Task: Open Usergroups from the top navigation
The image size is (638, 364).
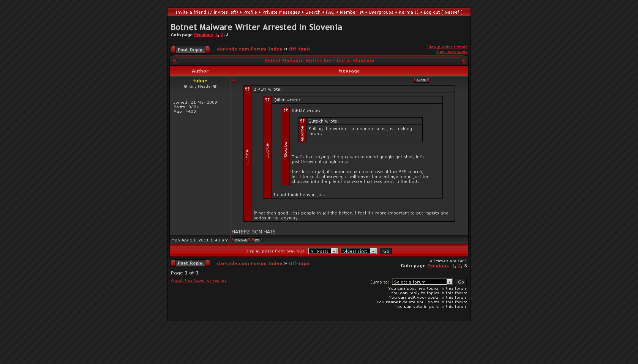Action: [x=381, y=12]
